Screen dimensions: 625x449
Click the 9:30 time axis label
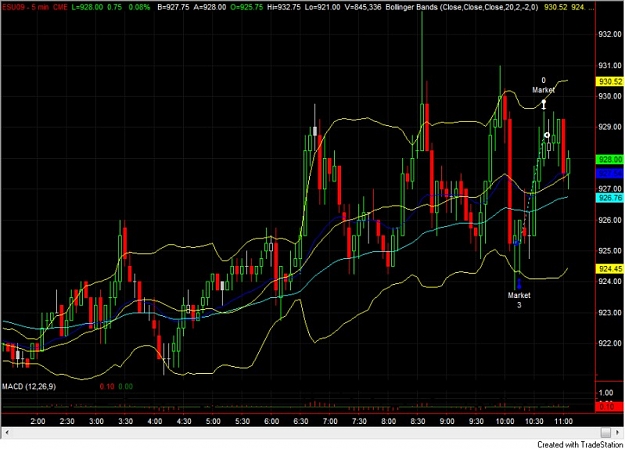[476, 421]
